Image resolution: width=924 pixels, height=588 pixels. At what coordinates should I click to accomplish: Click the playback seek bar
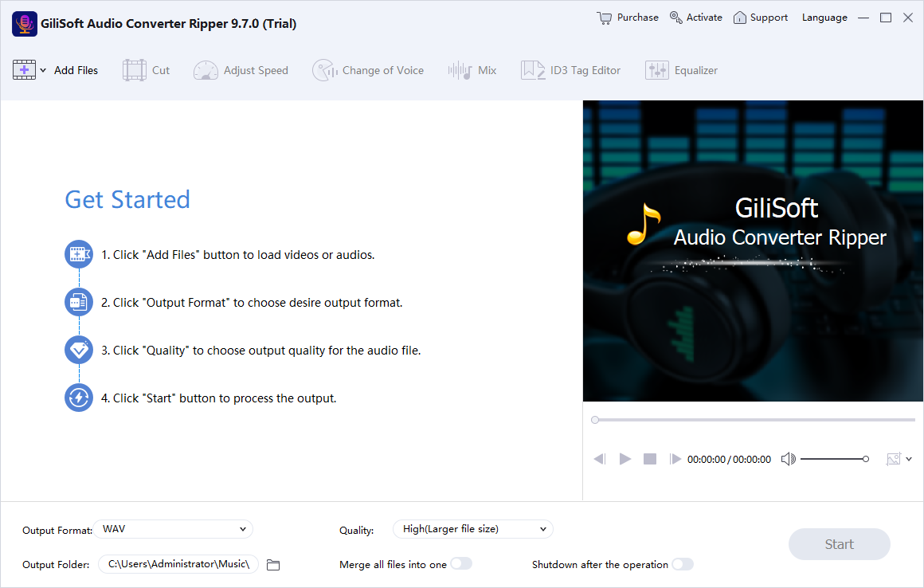754,420
